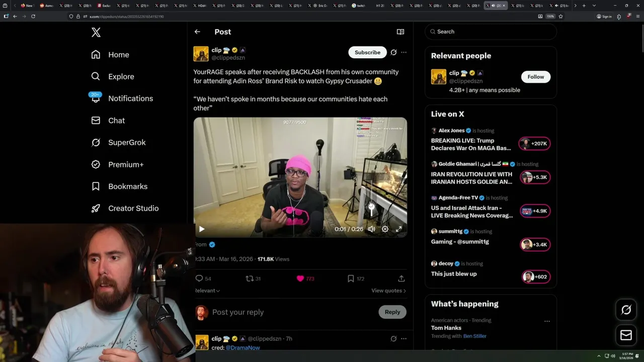Open the @DramaNow mention link
The height and width of the screenshot is (362, 644).
[243, 347]
